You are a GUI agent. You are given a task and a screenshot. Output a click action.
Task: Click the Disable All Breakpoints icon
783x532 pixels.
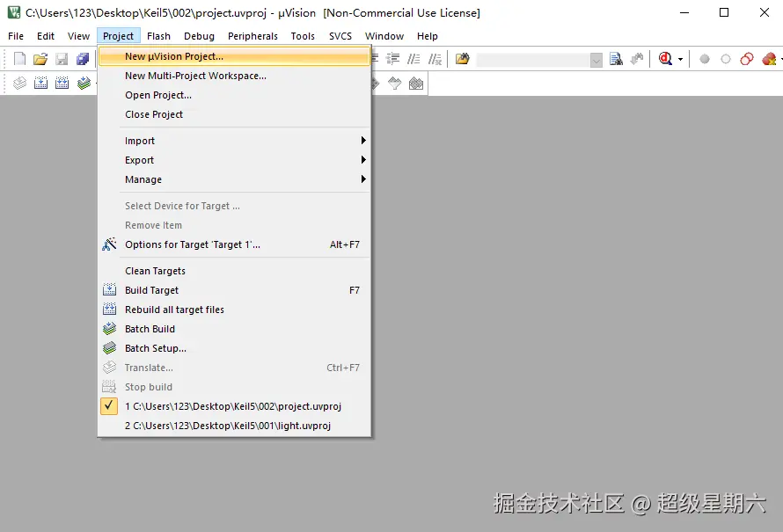point(747,59)
